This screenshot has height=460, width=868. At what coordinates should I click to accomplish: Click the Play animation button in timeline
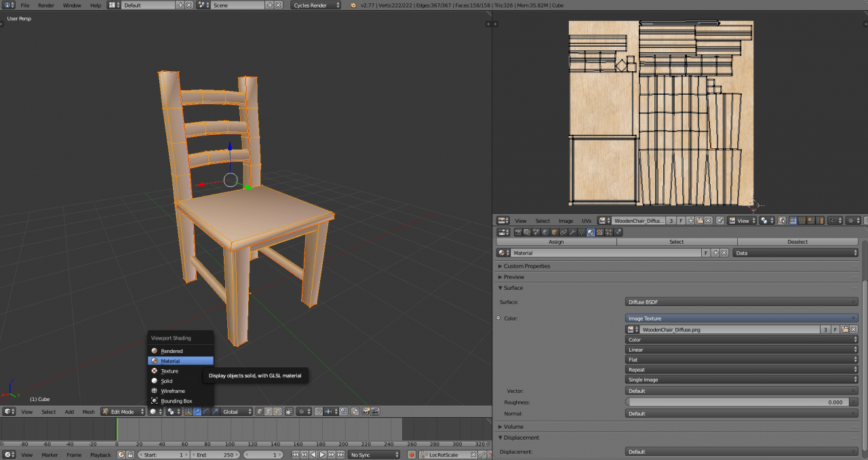coord(322,455)
